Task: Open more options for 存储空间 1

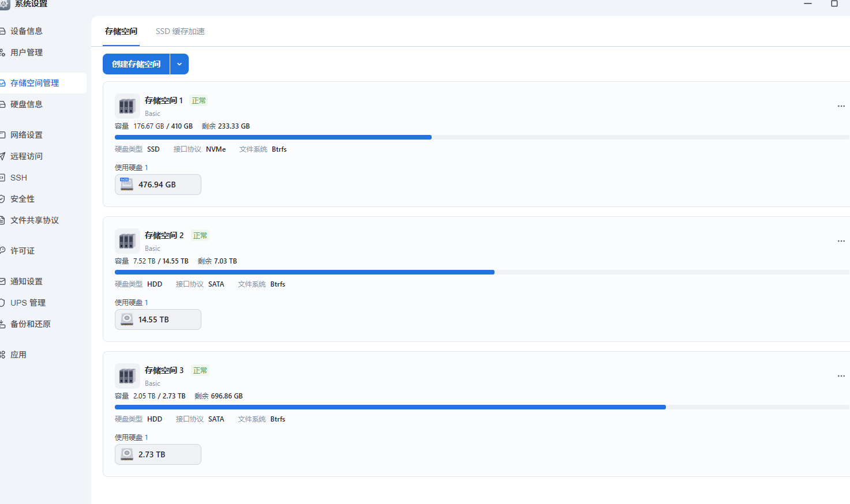Action: (841, 106)
